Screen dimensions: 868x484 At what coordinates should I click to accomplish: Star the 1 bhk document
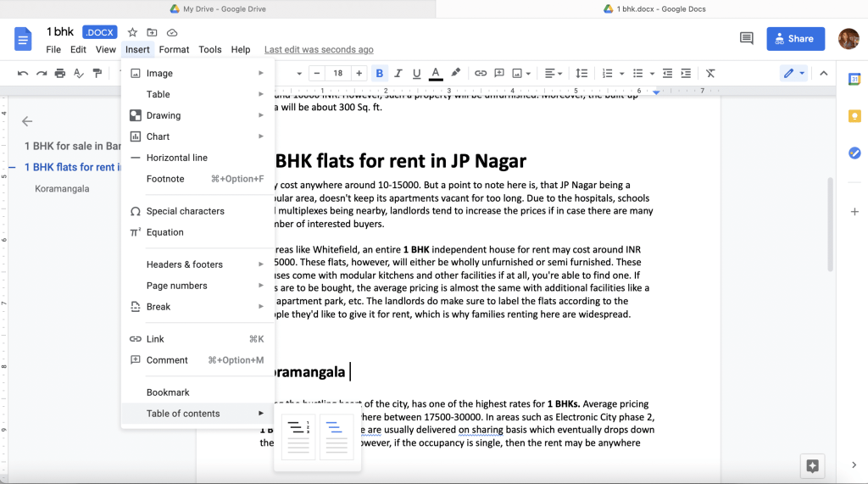132,32
